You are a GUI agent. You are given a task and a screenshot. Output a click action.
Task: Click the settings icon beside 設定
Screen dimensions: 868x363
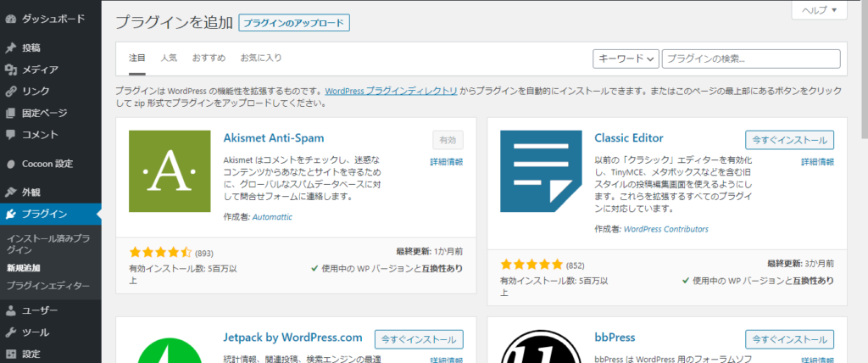[x=10, y=355]
